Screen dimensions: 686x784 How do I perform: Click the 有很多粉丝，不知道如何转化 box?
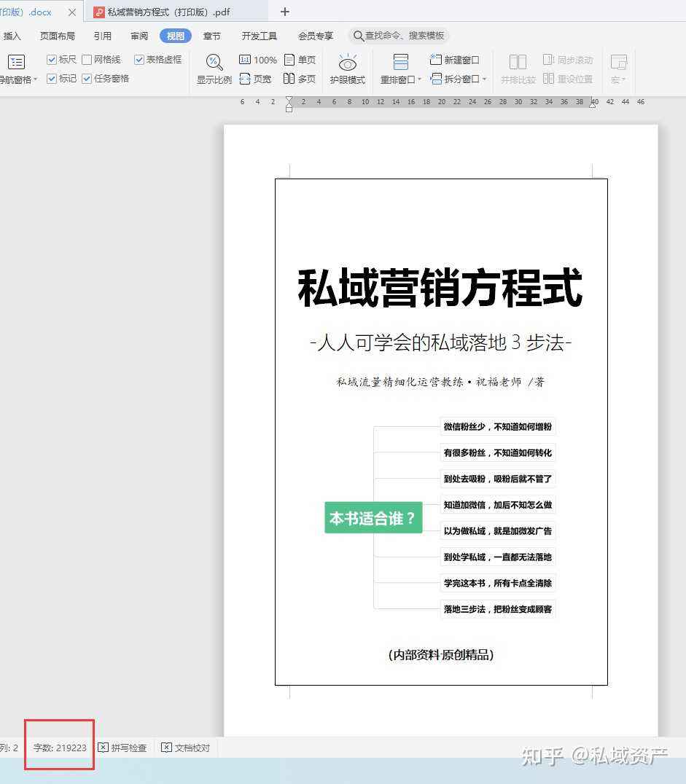tap(498, 453)
